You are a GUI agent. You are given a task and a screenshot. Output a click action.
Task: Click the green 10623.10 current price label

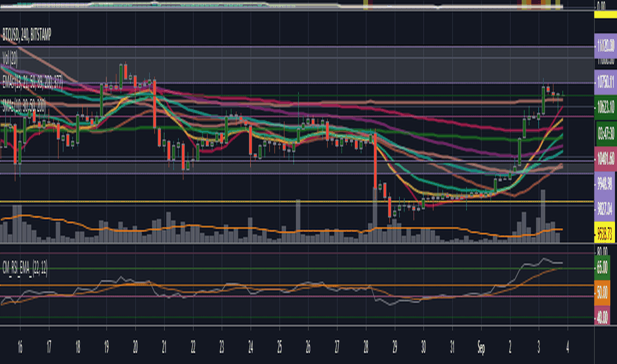(x=605, y=107)
